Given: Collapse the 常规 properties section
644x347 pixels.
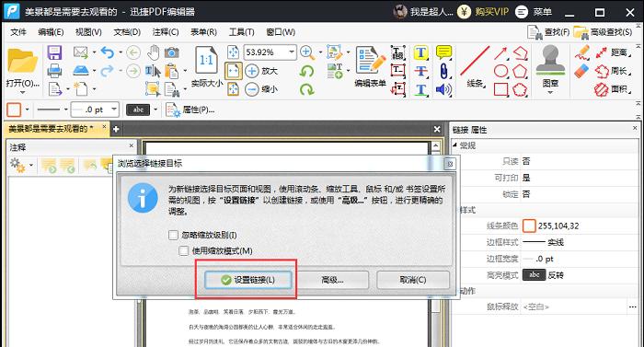Looking at the screenshot, I should (455, 145).
